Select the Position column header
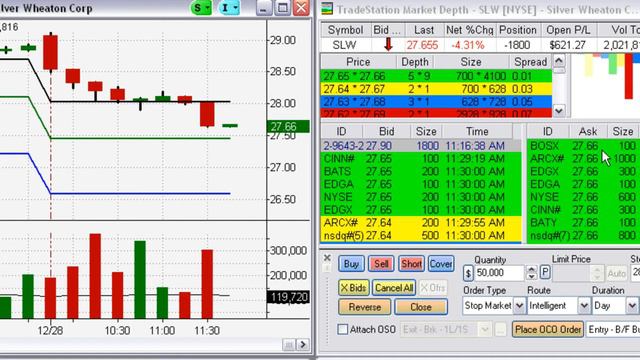The height and width of the screenshot is (360, 640). coord(518,30)
